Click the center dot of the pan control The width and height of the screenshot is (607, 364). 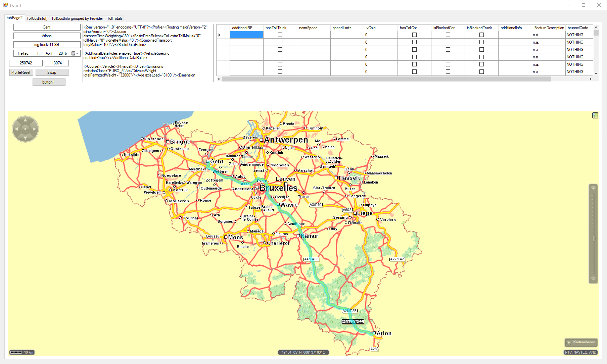click(25, 129)
